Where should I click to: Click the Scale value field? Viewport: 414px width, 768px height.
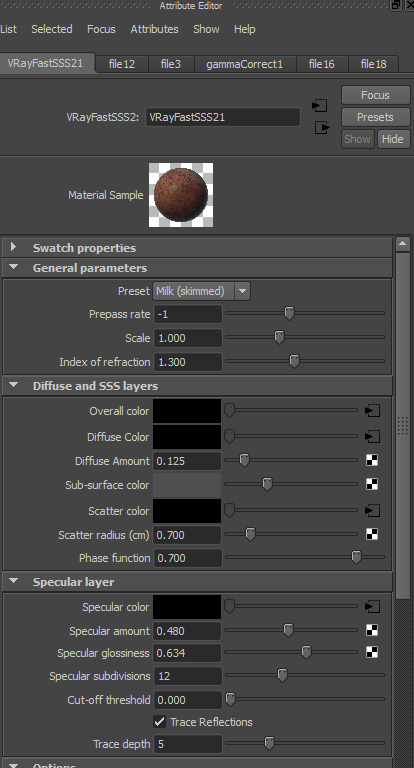[x=188, y=338]
